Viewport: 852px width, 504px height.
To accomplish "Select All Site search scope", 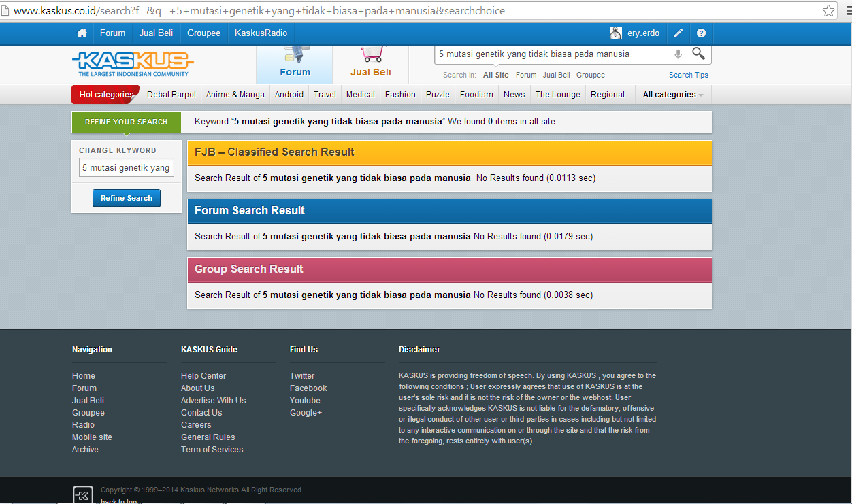I will 496,75.
